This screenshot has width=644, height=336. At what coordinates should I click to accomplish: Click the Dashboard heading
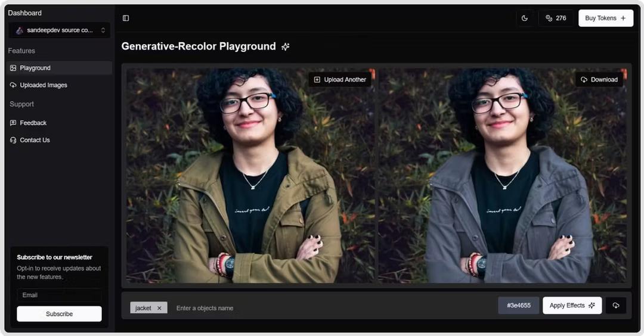(24, 13)
